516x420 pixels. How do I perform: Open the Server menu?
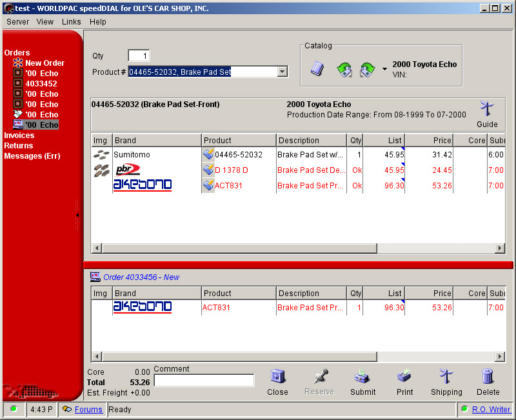tap(18, 22)
